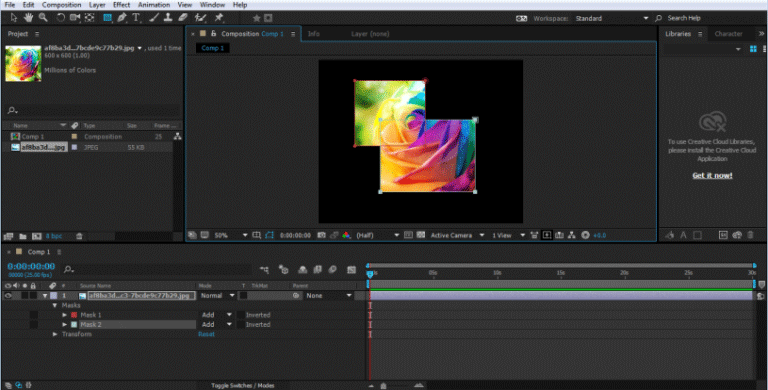Toggle the transparency grid button
This screenshot has width=768, height=390.
click(x=420, y=235)
